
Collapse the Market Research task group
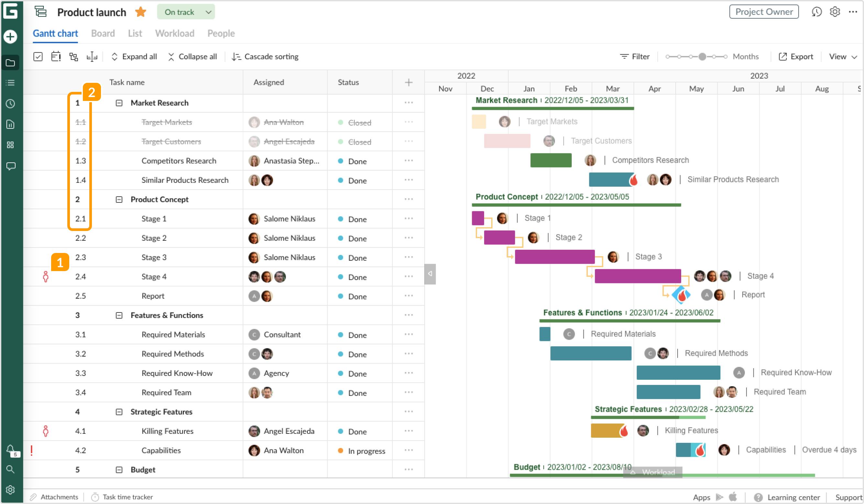click(x=119, y=103)
